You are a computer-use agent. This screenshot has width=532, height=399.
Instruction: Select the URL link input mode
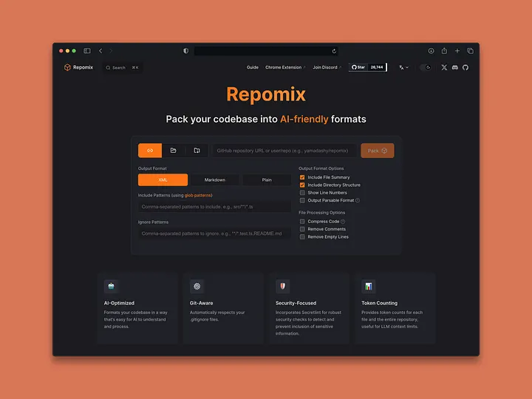[x=150, y=151]
